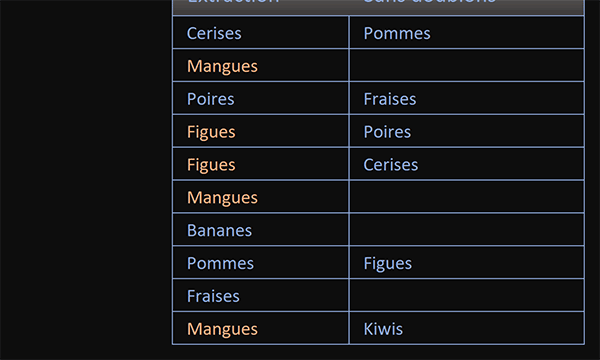Select Figues in the Sans doublons column

tap(466, 263)
